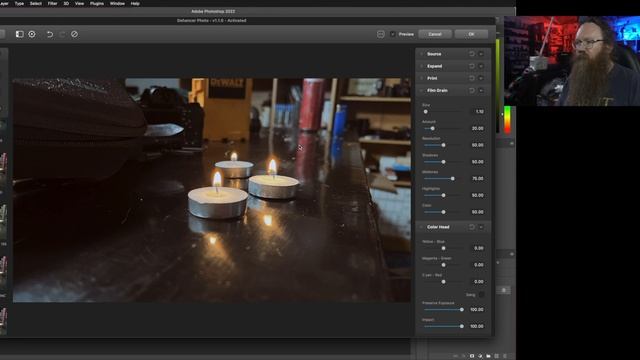Screen dimensions: 640x360
Task: Click the undo arrow icon
Action: (x=50, y=34)
